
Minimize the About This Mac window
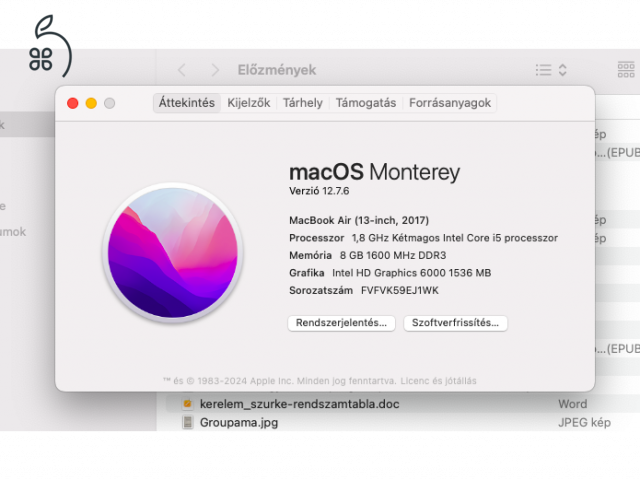coord(91,103)
